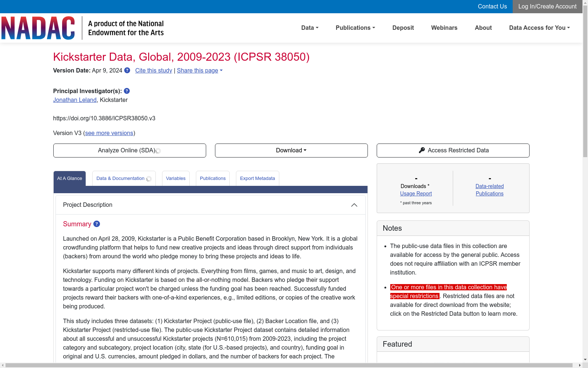Click scroll left arrow on horizontal scrollbar
This screenshot has width=588, height=368.
pos(3,365)
